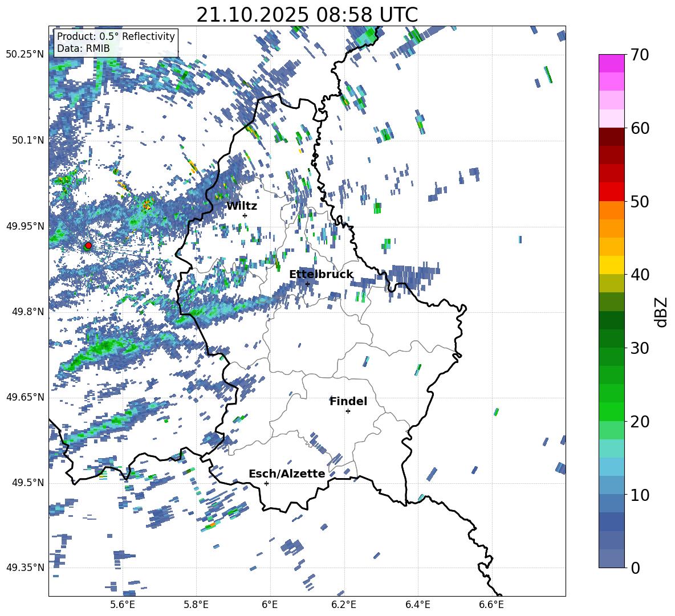Pick the yellow colorbar segment above 40

[612, 265]
